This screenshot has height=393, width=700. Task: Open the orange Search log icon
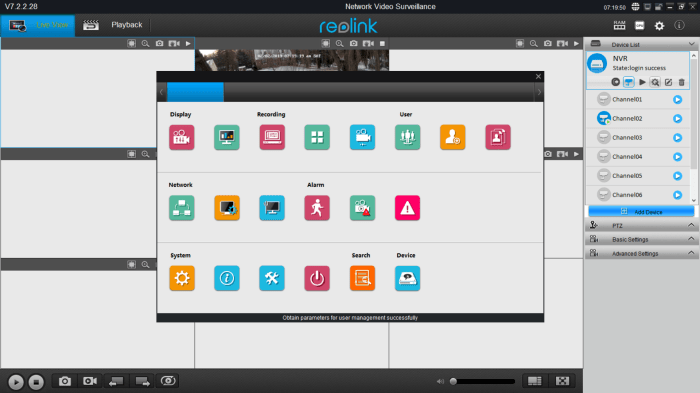click(x=362, y=278)
